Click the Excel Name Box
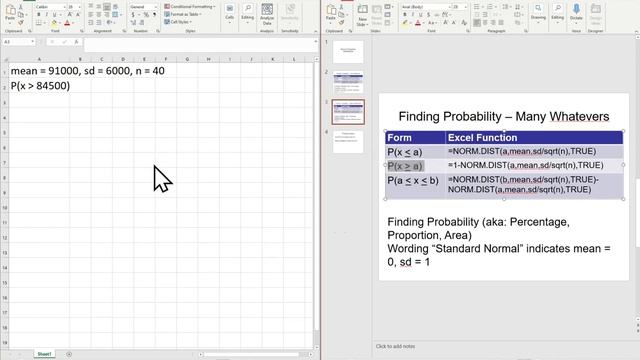Viewport: 640px width, 360px height. point(18,42)
